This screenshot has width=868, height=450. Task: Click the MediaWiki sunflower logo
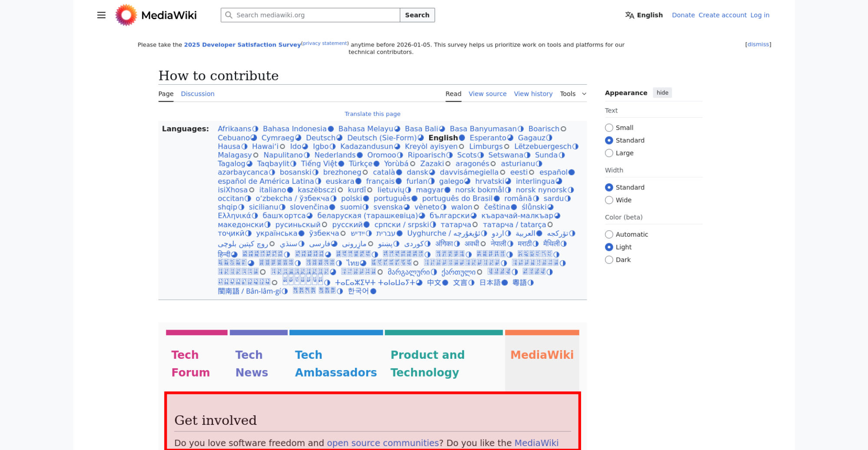point(126,15)
